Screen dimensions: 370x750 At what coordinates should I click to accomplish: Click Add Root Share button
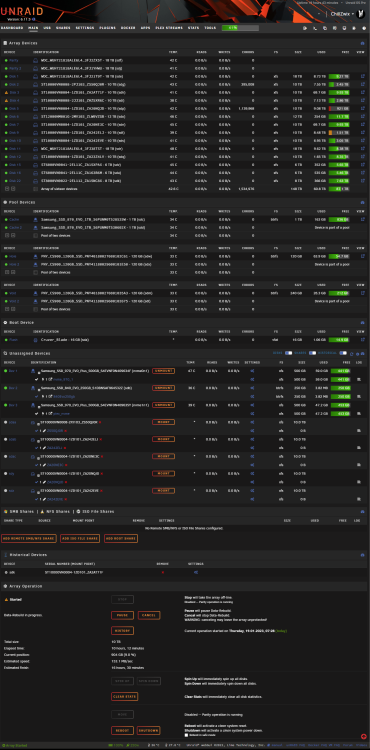tap(121, 539)
